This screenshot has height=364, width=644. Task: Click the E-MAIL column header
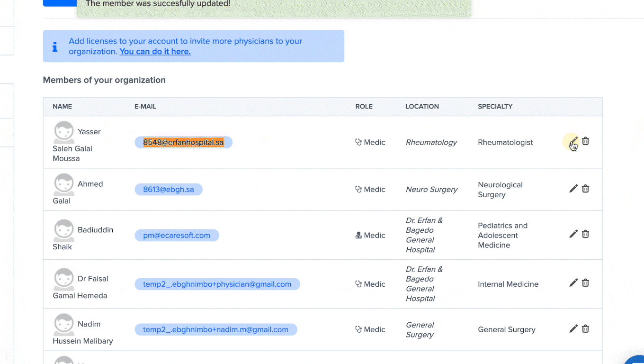[x=145, y=107]
